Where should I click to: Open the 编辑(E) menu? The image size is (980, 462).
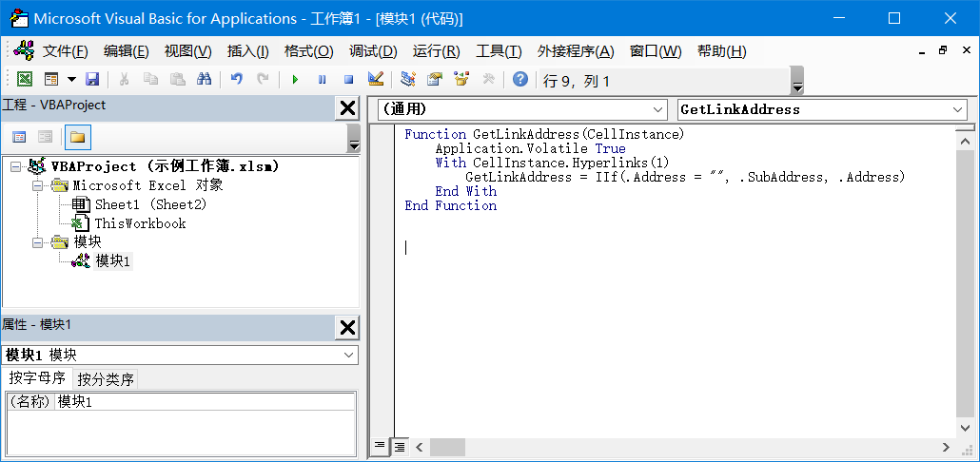127,51
